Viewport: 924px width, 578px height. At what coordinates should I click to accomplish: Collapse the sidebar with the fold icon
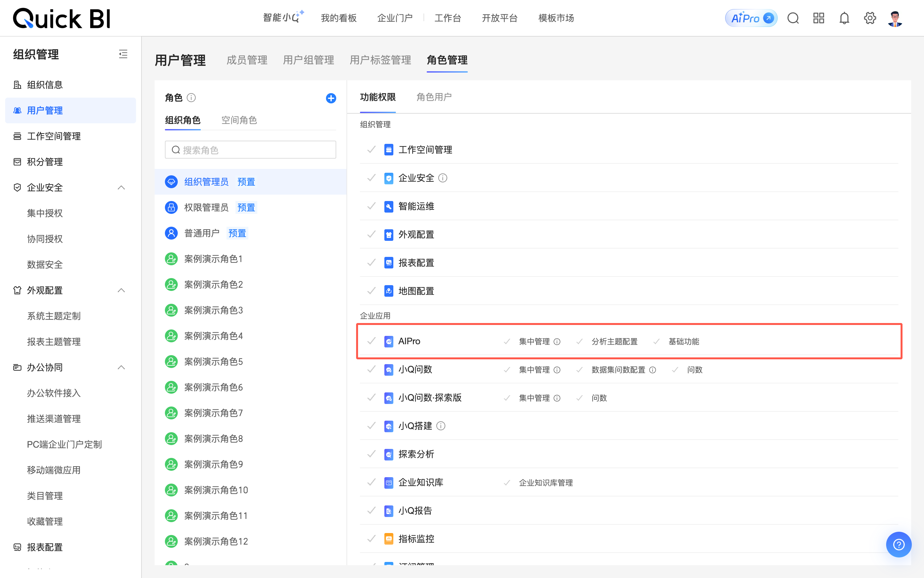(123, 54)
